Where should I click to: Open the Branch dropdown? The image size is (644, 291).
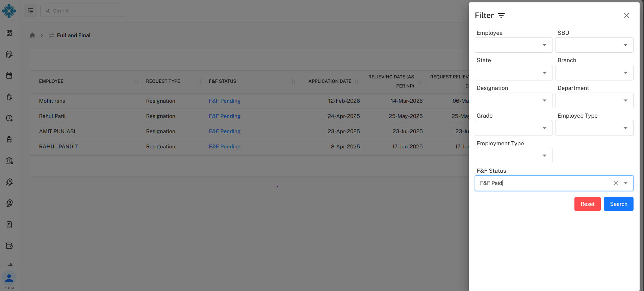[594, 73]
